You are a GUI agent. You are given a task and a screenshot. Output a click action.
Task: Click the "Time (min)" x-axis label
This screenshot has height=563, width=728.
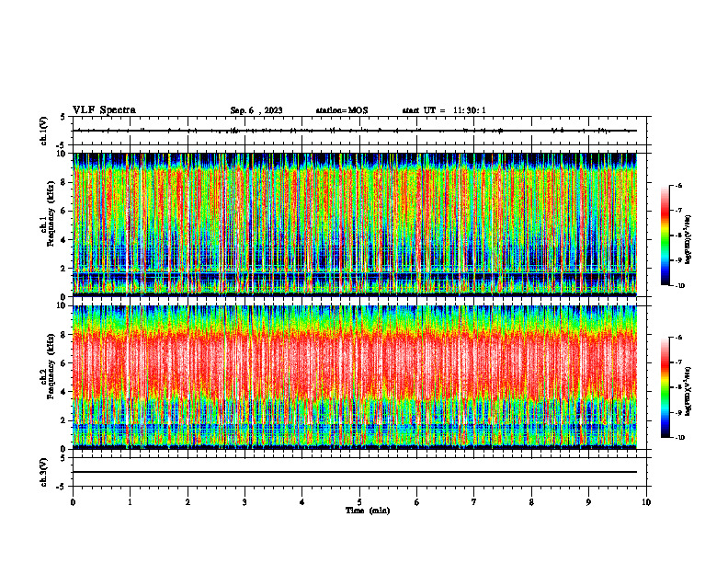(368, 511)
